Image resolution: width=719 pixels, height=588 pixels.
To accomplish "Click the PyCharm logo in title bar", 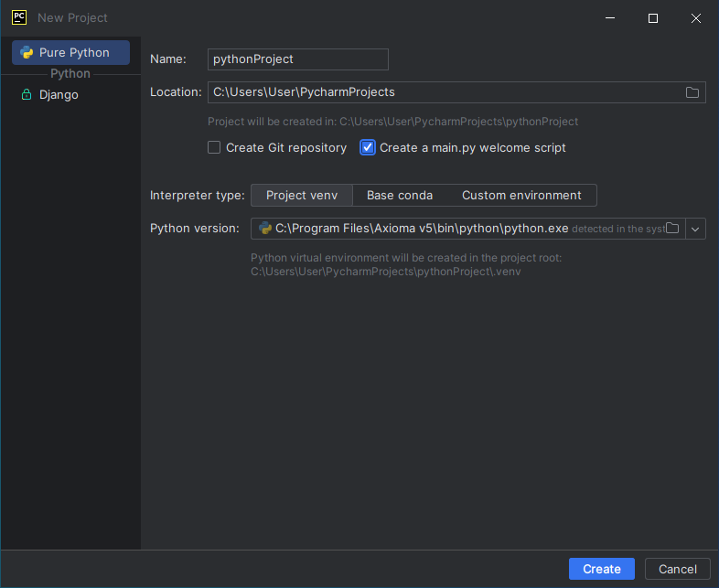I will point(18,17).
